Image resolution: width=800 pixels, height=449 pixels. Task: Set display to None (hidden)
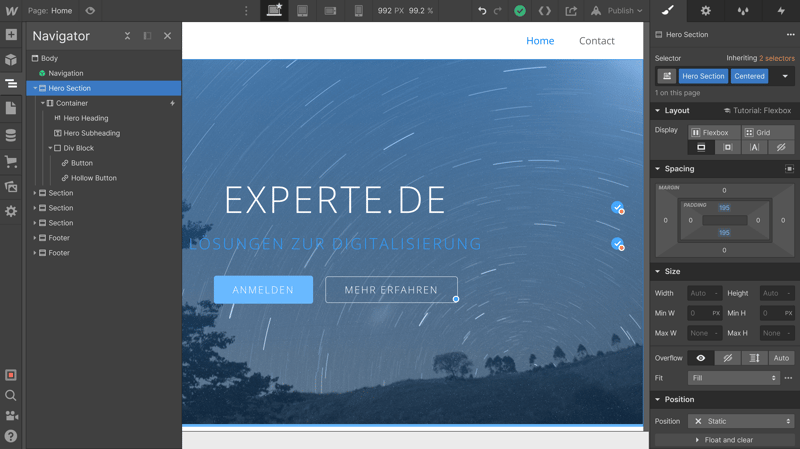pos(781,147)
